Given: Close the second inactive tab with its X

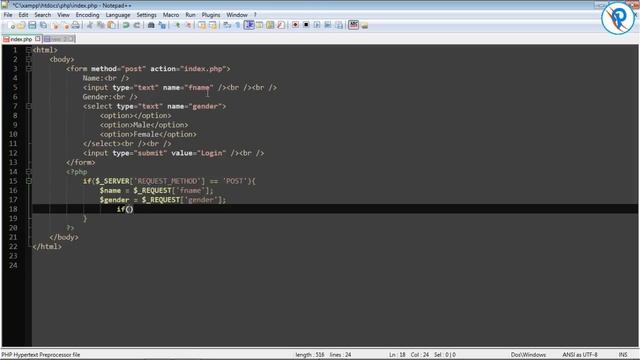Looking at the screenshot, I should pos(70,39).
